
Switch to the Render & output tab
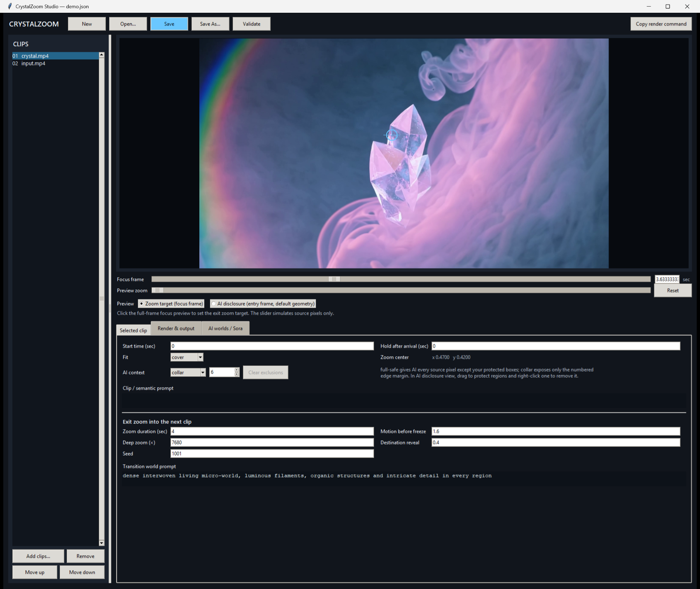(176, 328)
